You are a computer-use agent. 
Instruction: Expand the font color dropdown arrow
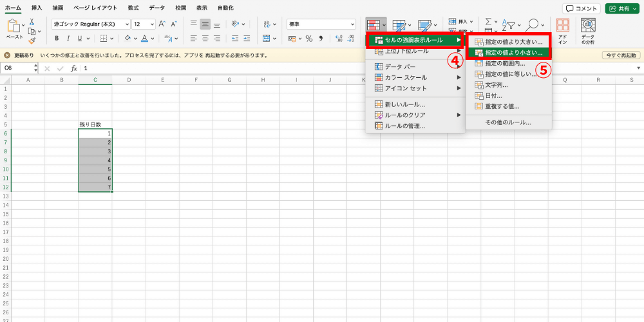coord(153,39)
